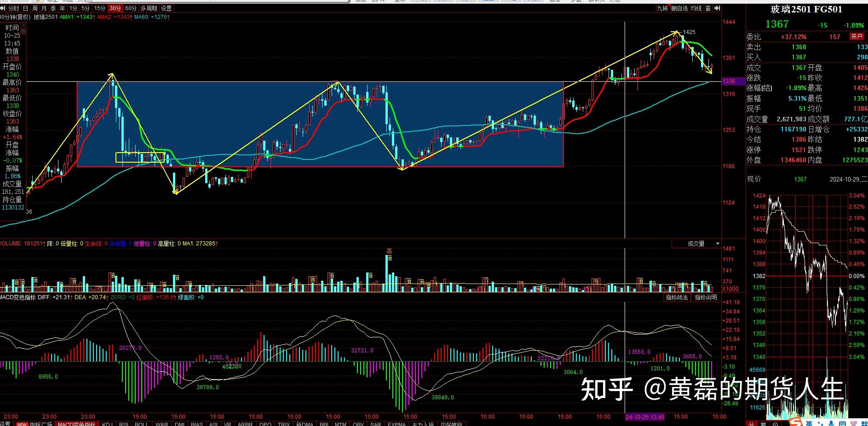The height and width of the screenshot is (426, 868).
Task: Click the left-side panel collapse arrow icon
Action: [4, 8]
